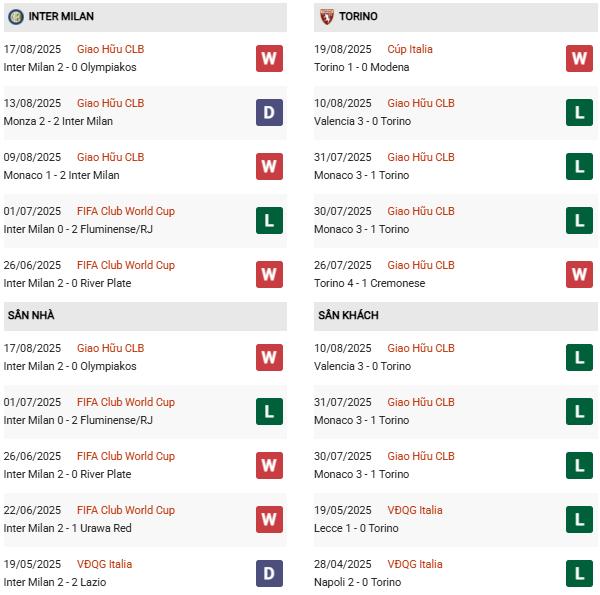Screen dimensions: 600x595
Task: Click W badge for Inter Milan vs Olympiakos
Action: tap(269, 58)
